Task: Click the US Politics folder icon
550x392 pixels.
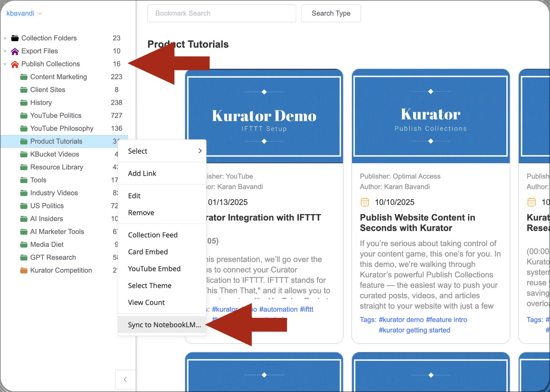Action: coord(24,206)
